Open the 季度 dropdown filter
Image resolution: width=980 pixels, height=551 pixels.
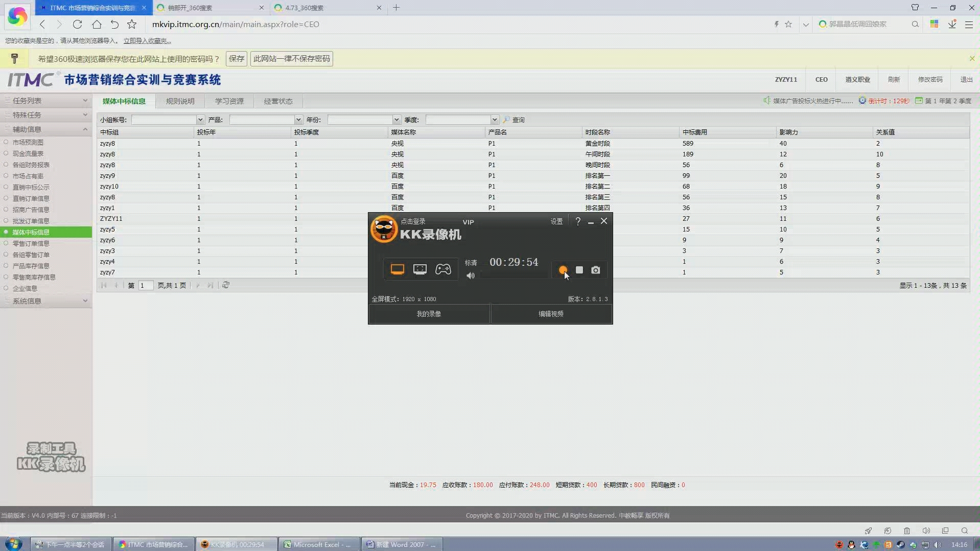coord(494,120)
